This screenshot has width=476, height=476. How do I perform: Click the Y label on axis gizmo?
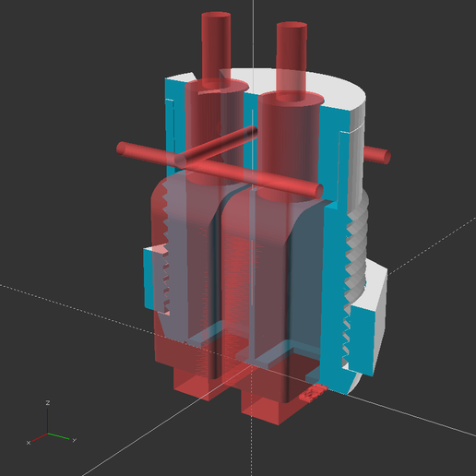click(74, 440)
